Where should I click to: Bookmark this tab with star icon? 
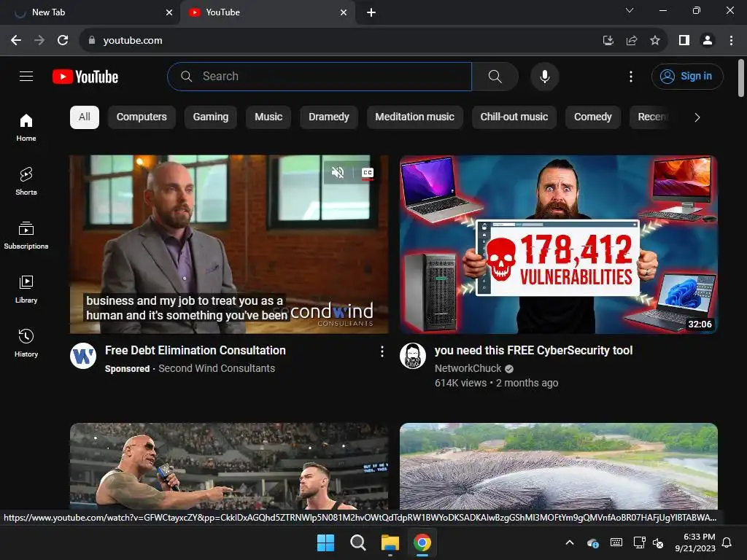(655, 41)
